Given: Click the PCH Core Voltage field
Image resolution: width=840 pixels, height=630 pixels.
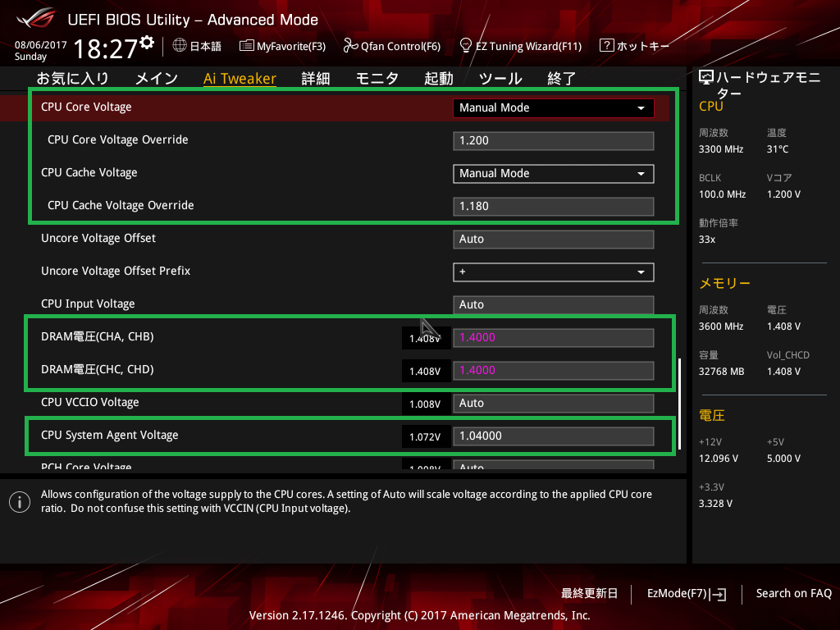Looking at the screenshot, I should 554,465.
